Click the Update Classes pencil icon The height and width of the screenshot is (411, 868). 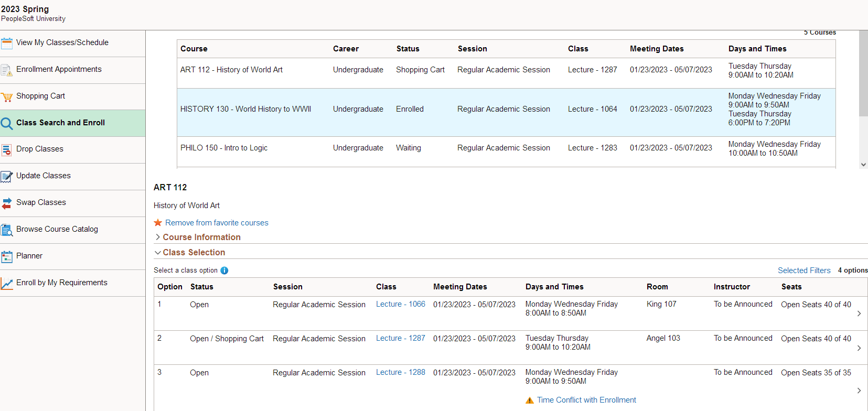coord(7,177)
